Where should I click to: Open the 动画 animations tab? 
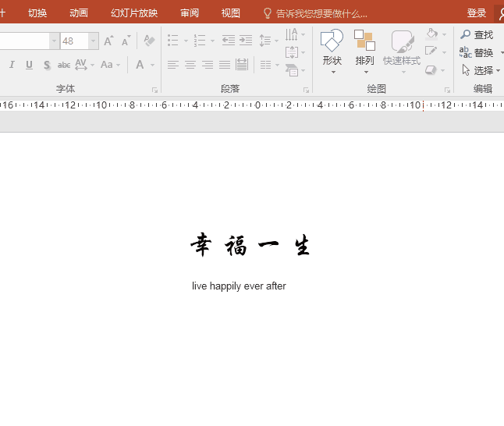(x=79, y=13)
